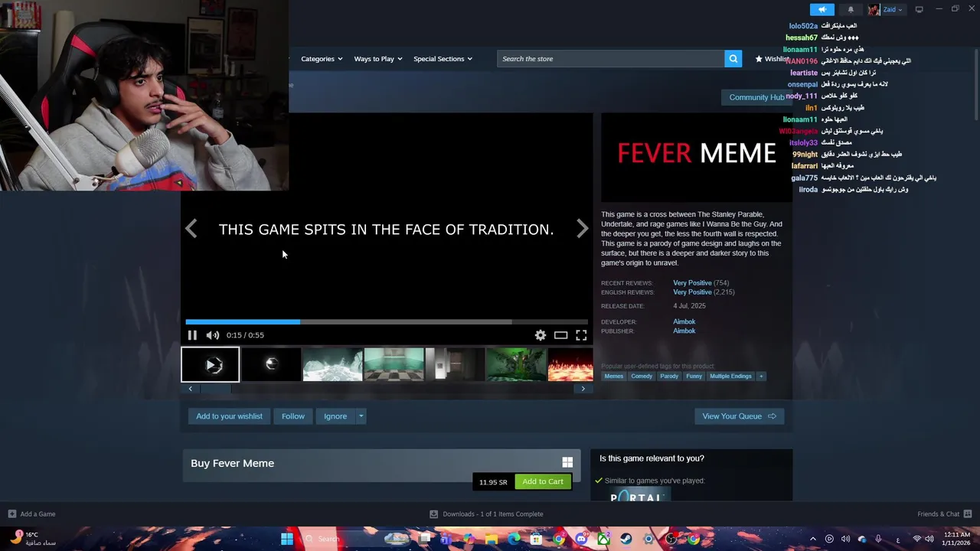This screenshot has height=551, width=980.
Task: Select the Parody tag
Action: click(x=669, y=377)
